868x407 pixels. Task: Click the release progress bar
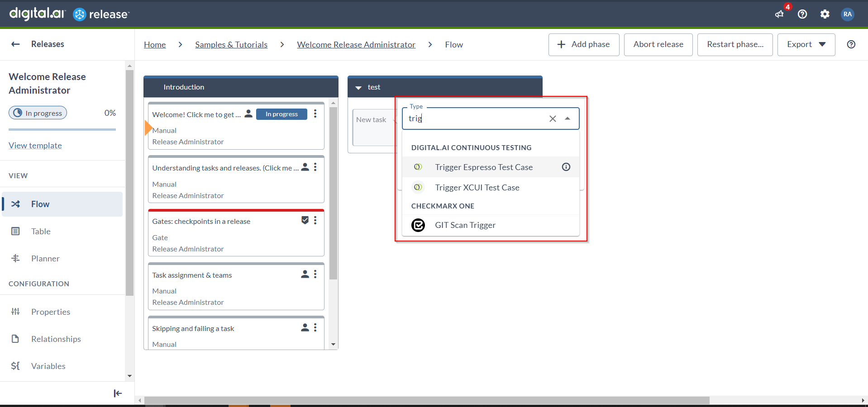[x=62, y=129]
